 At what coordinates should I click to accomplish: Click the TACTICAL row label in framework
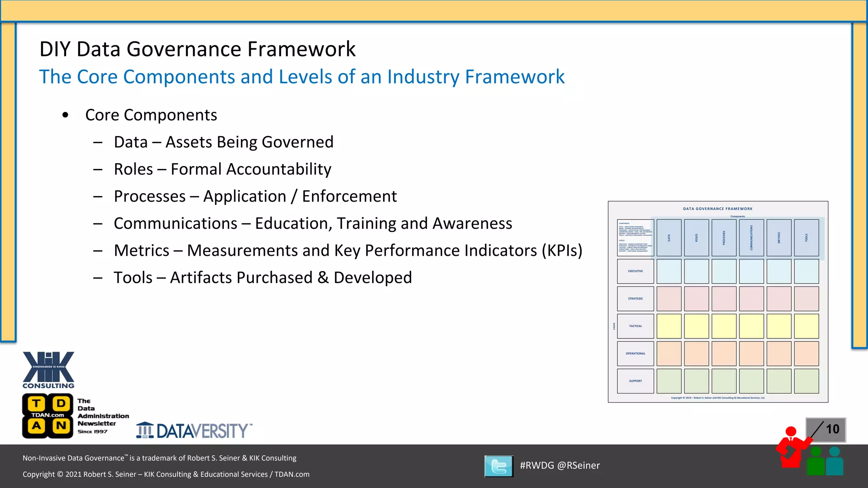click(x=635, y=326)
